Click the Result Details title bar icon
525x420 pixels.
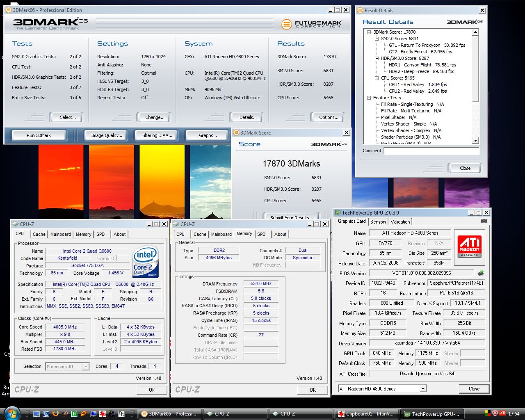click(x=360, y=10)
